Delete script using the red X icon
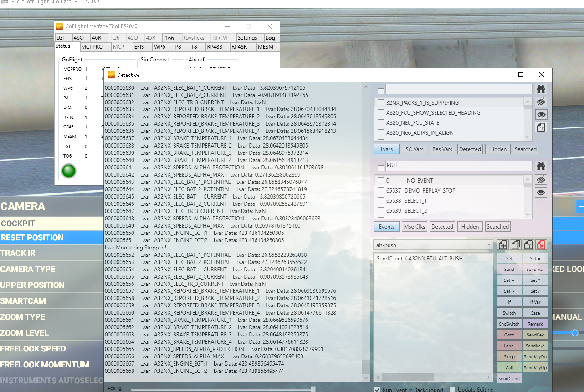584x392 pixels. [541, 245]
